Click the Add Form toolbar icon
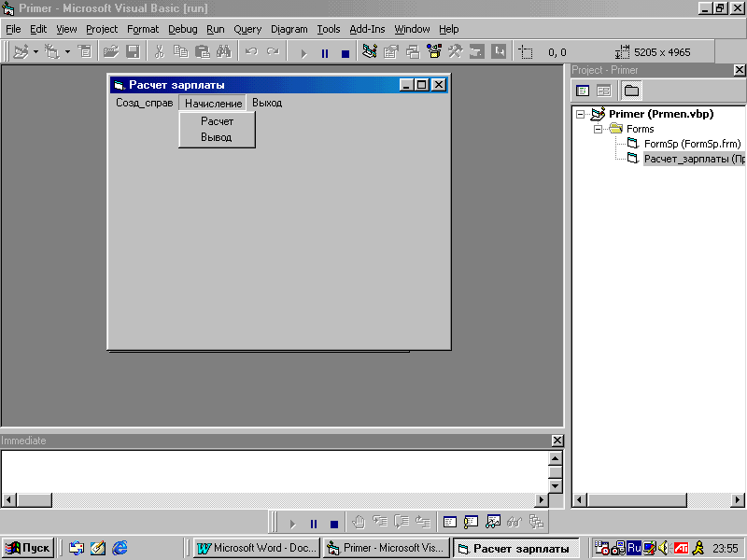This screenshot has height=560, width=747. 51,51
